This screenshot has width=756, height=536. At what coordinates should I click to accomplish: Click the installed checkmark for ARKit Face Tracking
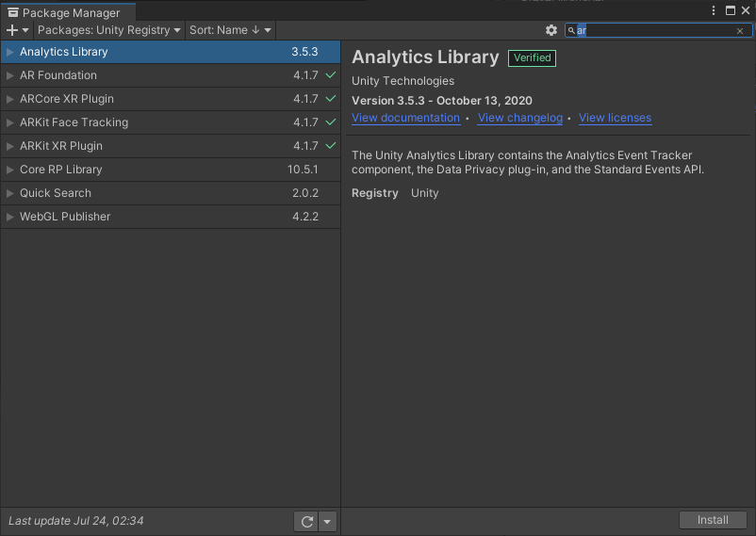(x=331, y=122)
